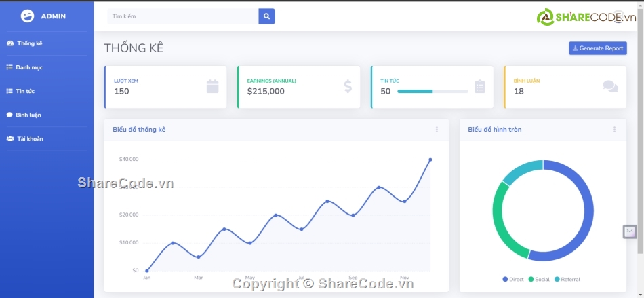Click the Bình luận speech bubble sidebar icon
Screen dimensions: 644x298
(x=9, y=115)
